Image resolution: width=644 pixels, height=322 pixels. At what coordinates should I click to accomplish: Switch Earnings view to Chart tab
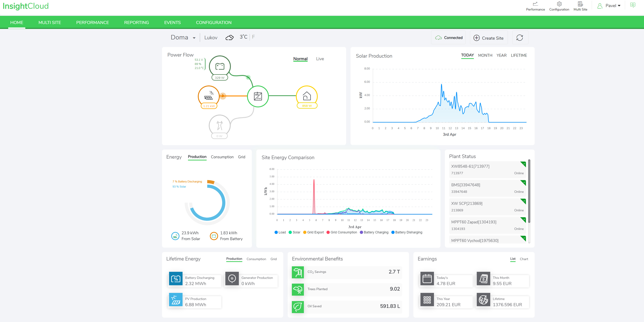[524, 259]
